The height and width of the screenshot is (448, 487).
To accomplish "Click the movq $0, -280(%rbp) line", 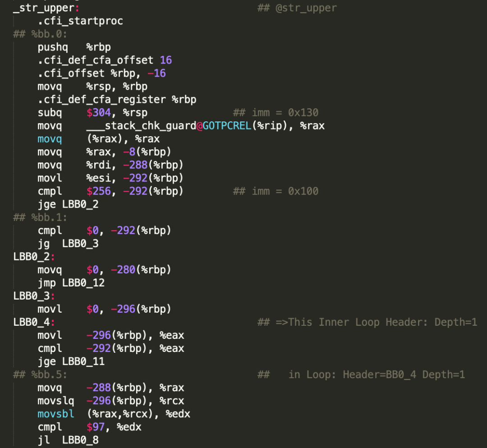I will click(104, 270).
